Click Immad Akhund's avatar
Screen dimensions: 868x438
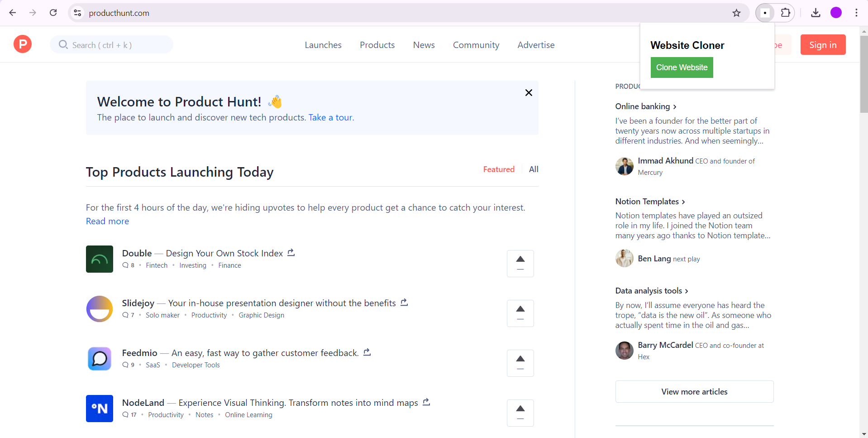click(625, 166)
